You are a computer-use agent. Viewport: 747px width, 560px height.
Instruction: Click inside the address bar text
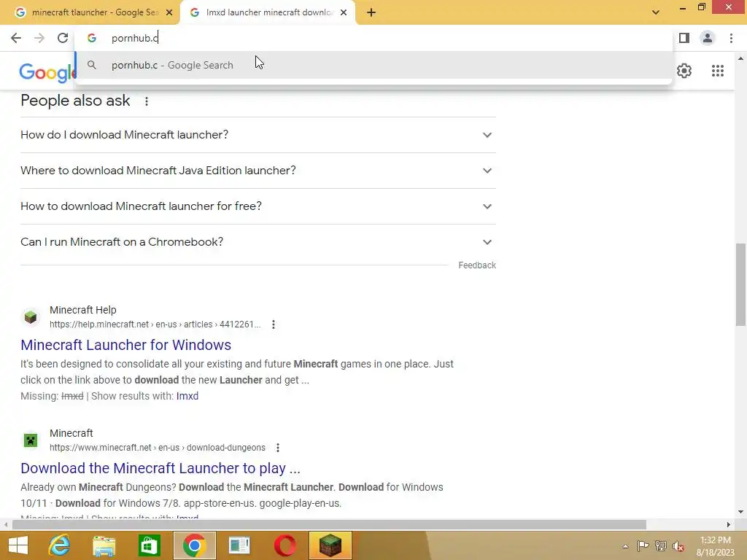[x=135, y=38]
